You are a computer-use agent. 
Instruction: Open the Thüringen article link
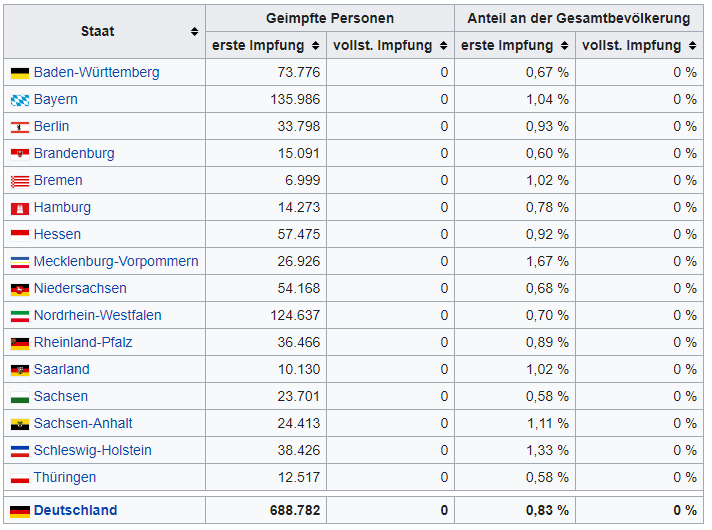pyautogui.click(x=65, y=478)
